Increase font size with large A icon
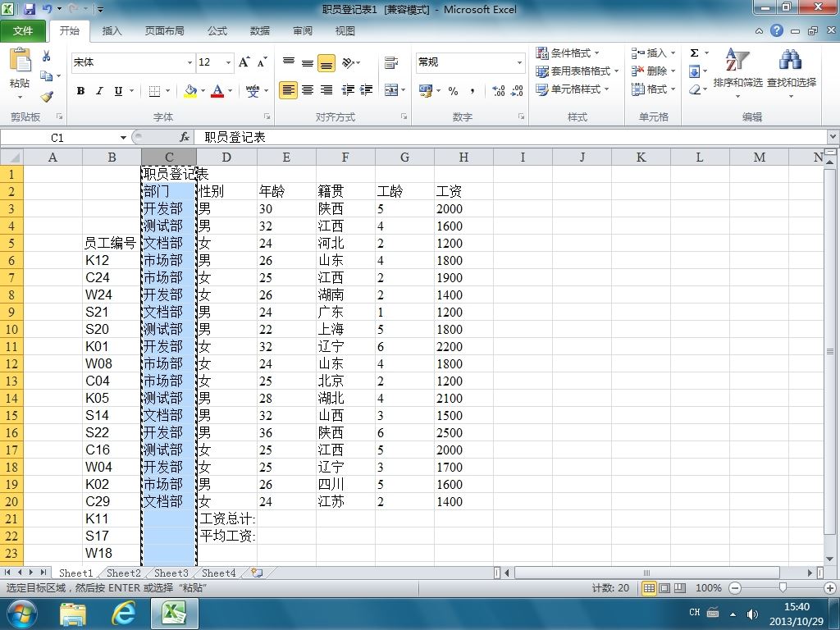Viewport: 840px width, 630px height. click(x=244, y=62)
